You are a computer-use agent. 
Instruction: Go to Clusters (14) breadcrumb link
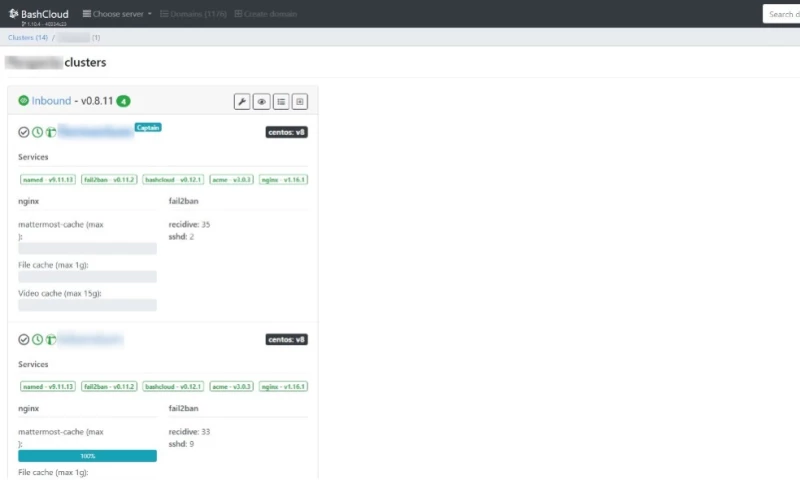28,37
